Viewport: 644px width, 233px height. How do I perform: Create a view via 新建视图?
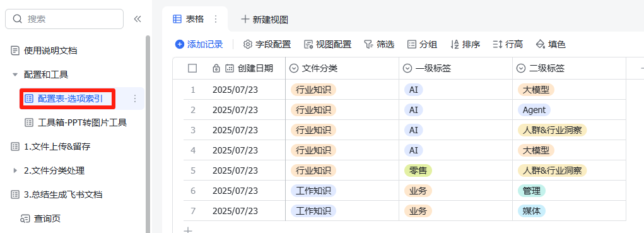tap(264, 20)
